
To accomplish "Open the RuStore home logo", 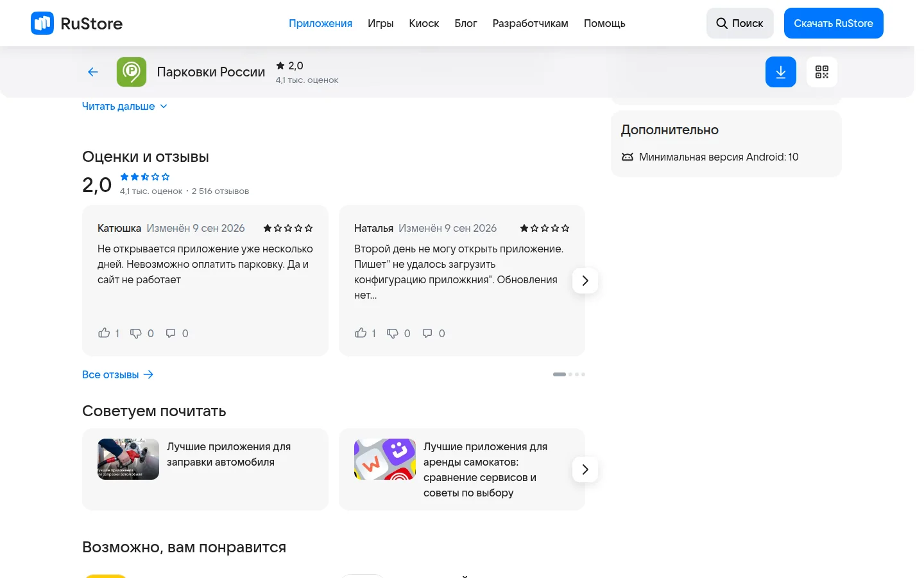I will [76, 23].
